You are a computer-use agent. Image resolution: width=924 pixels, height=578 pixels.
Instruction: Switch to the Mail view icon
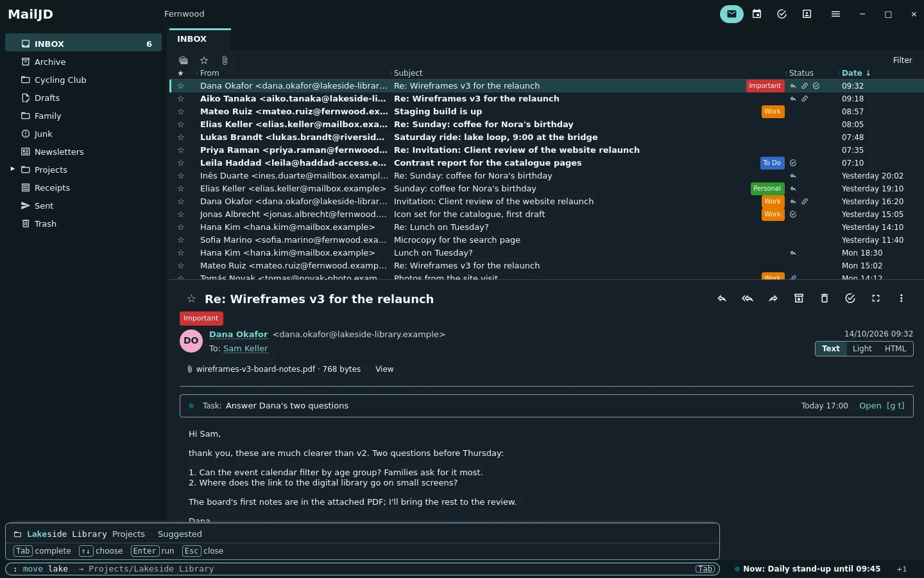[x=732, y=14]
